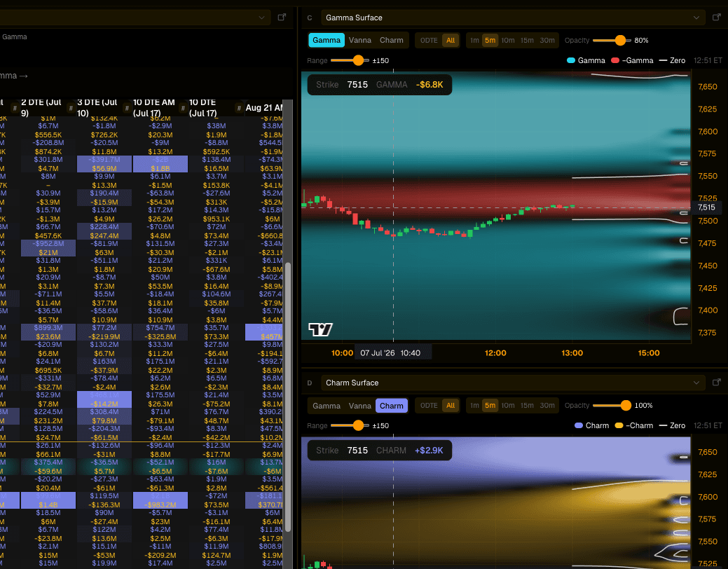
Task: Choose 5m interval in Charm Surface panel
Action: (x=490, y=406)
